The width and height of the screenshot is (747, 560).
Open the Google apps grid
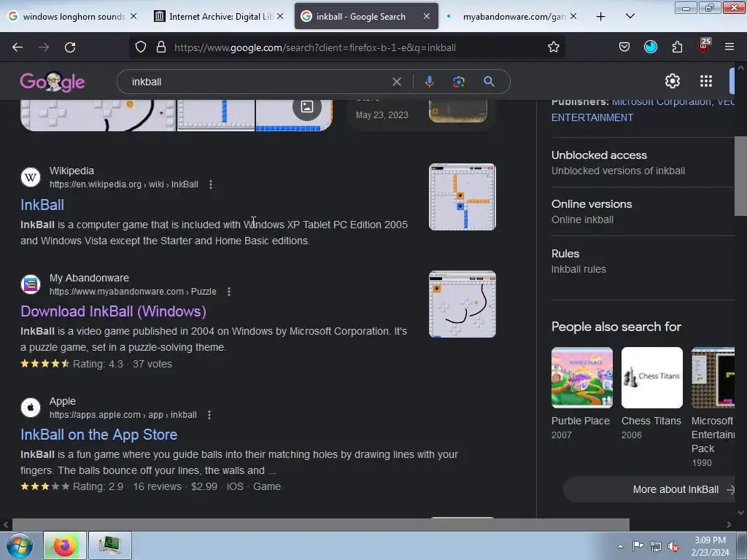tap(706, 81)
